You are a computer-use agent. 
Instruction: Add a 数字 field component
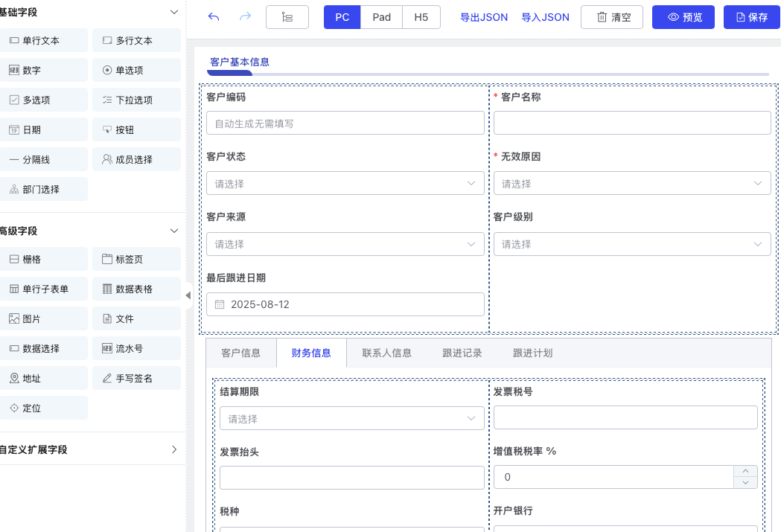point(44,70)
